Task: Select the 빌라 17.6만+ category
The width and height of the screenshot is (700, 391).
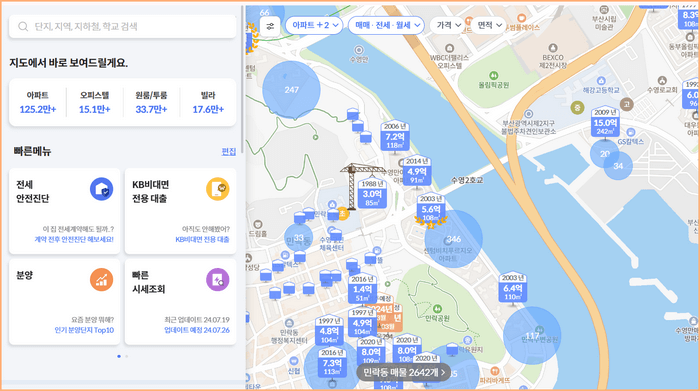Action: (208, 102)
